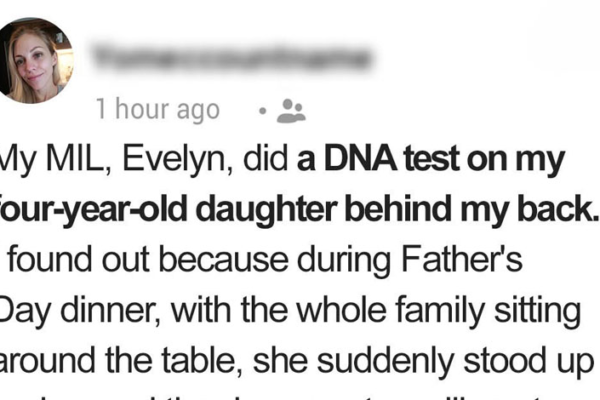This screenshot has width=600, height=400.
Task: Open the '1 hour ago' timestamp
Action: pos(158,109)
